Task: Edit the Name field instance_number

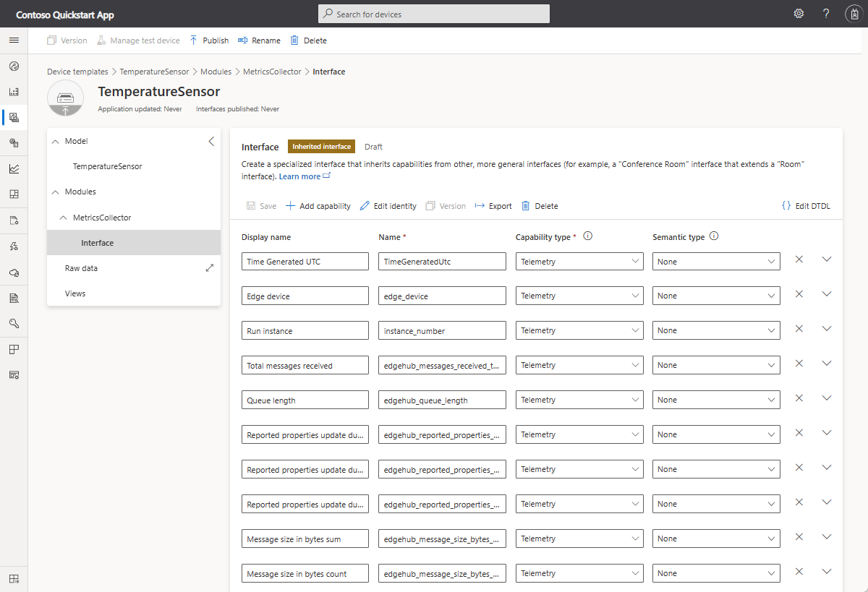Action: (x=442, y=330)
